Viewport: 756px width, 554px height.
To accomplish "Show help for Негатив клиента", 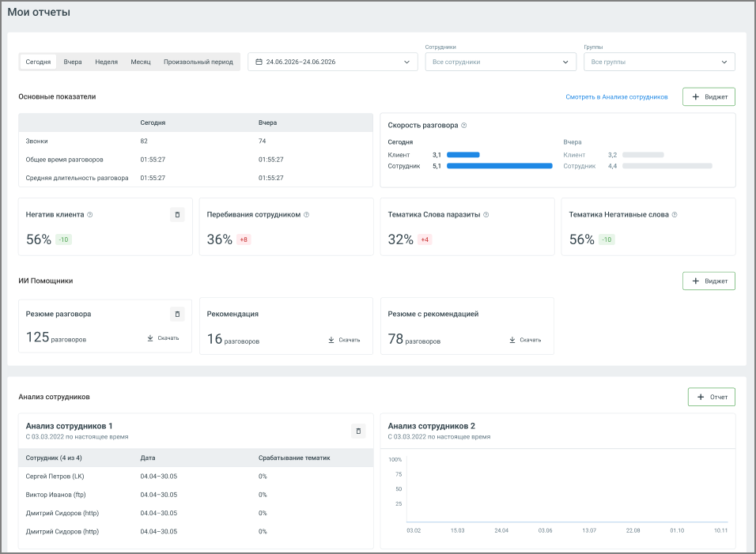I will tap(89, 215).
